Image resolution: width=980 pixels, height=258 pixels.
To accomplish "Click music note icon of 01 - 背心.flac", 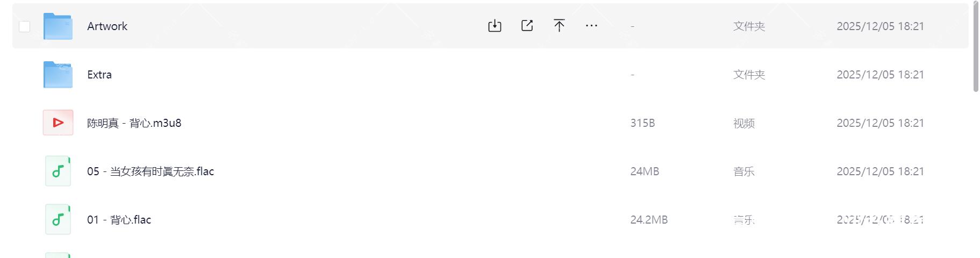I will pos(58,219).
